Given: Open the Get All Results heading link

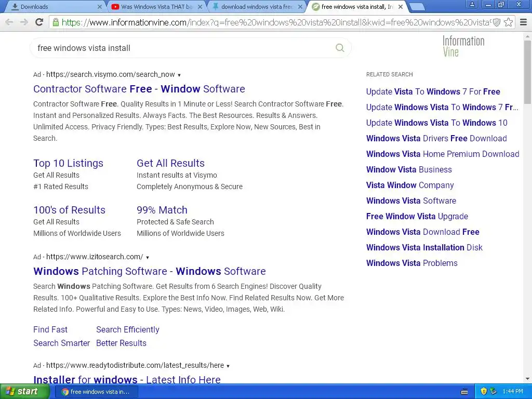Looking at the screenshot, I should [170, 163].
